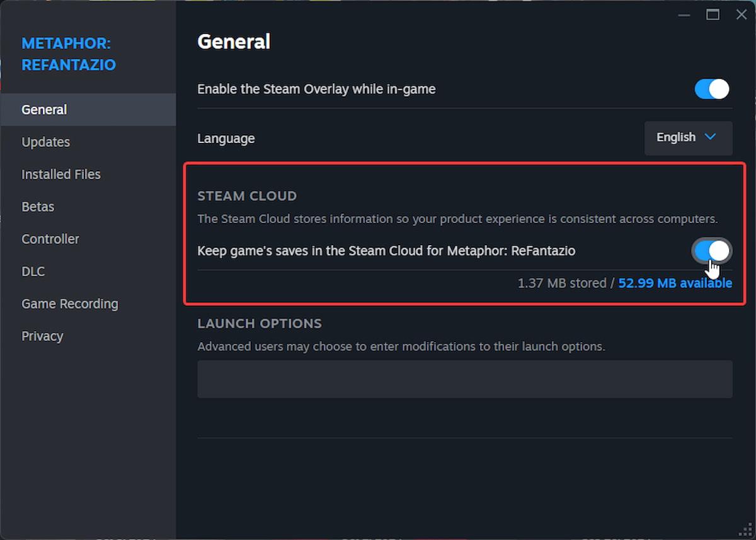The width and height of the screenshot is (756, 540).
Task: Expand the English language selector
Action: (688, 138)
